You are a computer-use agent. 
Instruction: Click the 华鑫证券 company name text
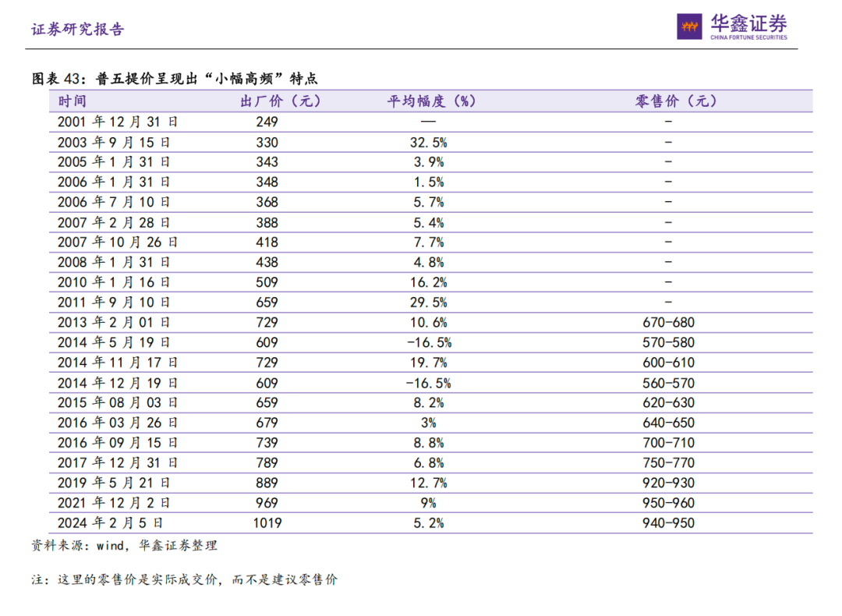pos(748,23)
